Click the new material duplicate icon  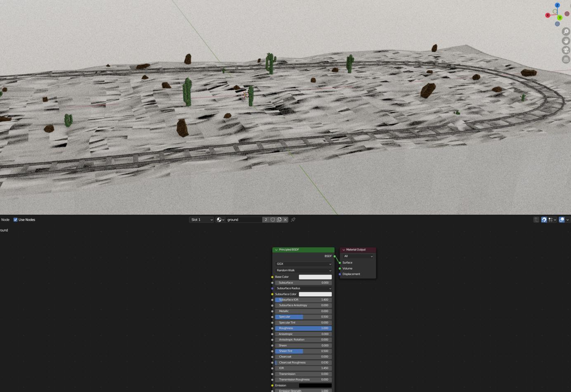(x=279, y=220)
